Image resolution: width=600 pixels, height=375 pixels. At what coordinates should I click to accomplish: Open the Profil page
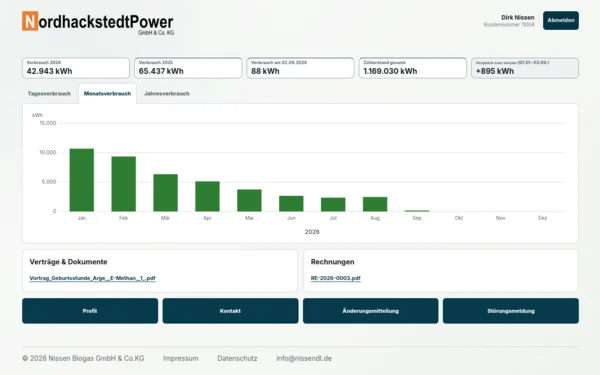point(90,311)
